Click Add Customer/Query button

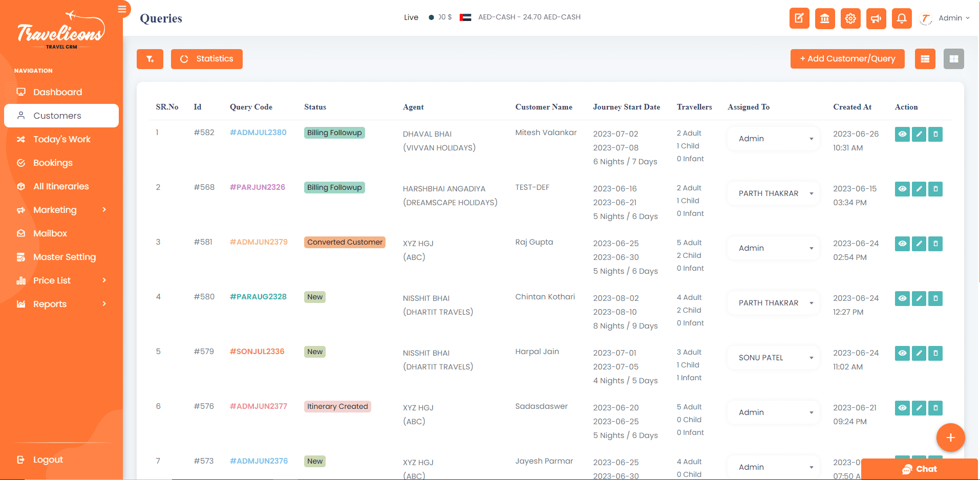(847, 59)
